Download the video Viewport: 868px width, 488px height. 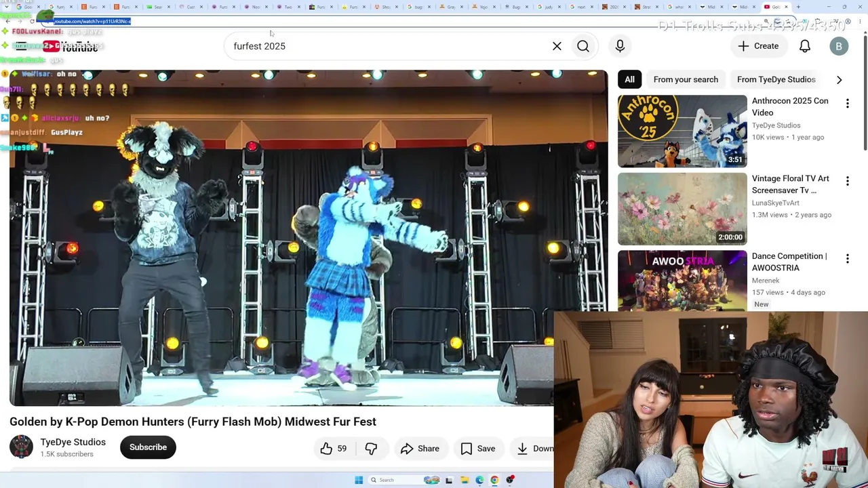[534, 448]
